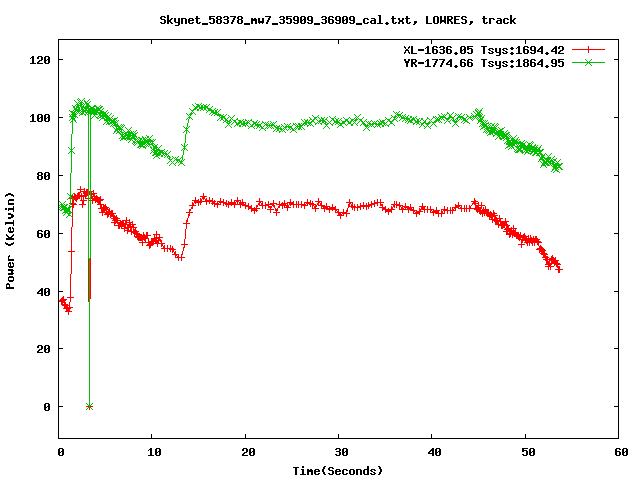Click the 40 tick label on y-axis
The height and width of the screenshot is (480, 640).
pyautogui.click(x=43, y=292)
